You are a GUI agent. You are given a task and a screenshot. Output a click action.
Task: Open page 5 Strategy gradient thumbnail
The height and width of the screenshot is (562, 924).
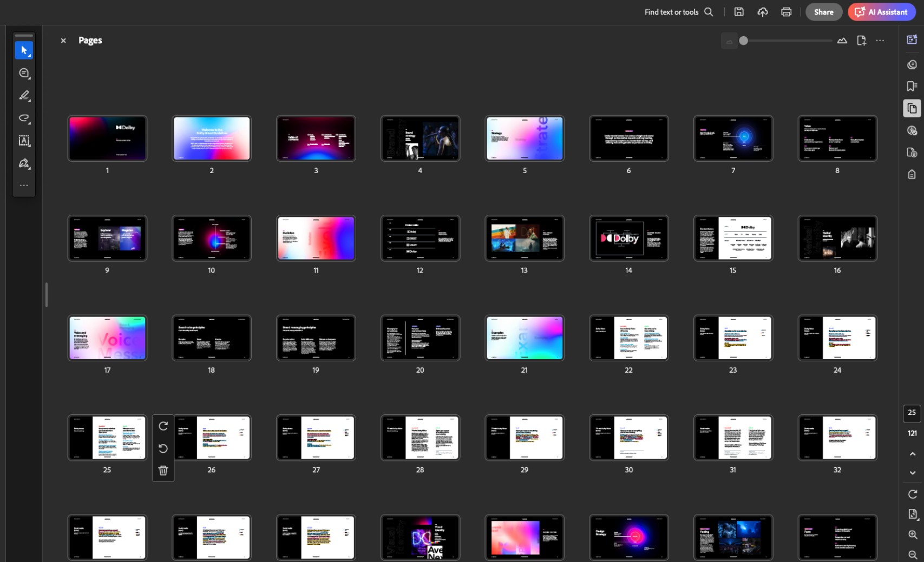point(525,138)
